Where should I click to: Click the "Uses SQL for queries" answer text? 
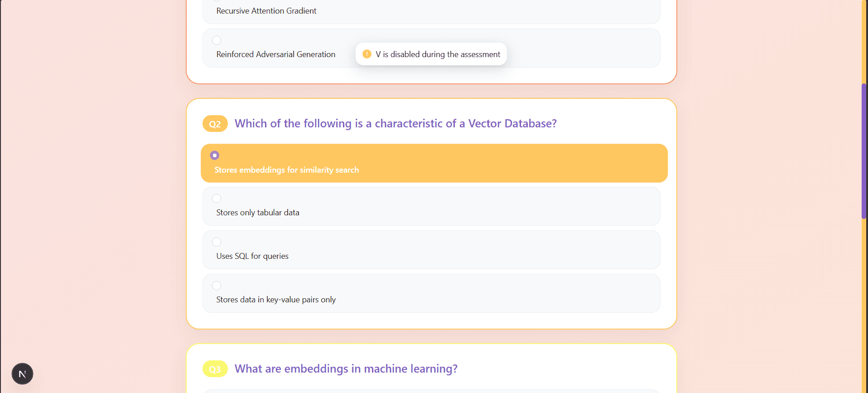pyautogui.click(x=252, y=256)
